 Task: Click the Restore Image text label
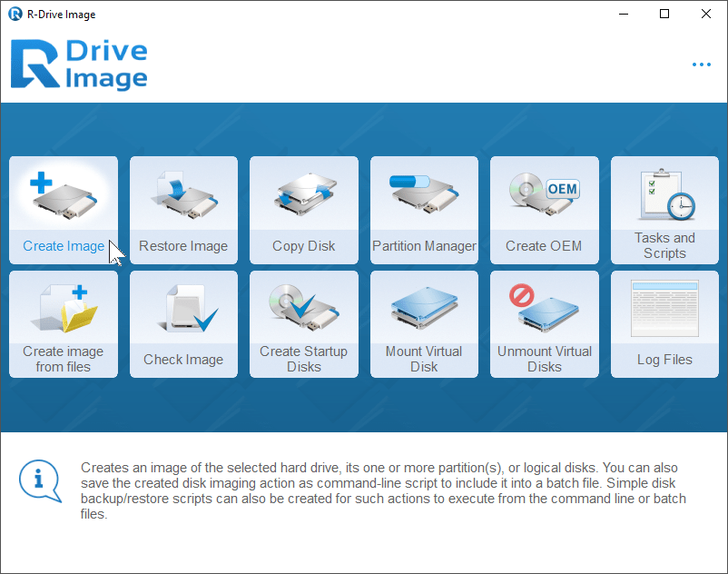tap(183, 245)
